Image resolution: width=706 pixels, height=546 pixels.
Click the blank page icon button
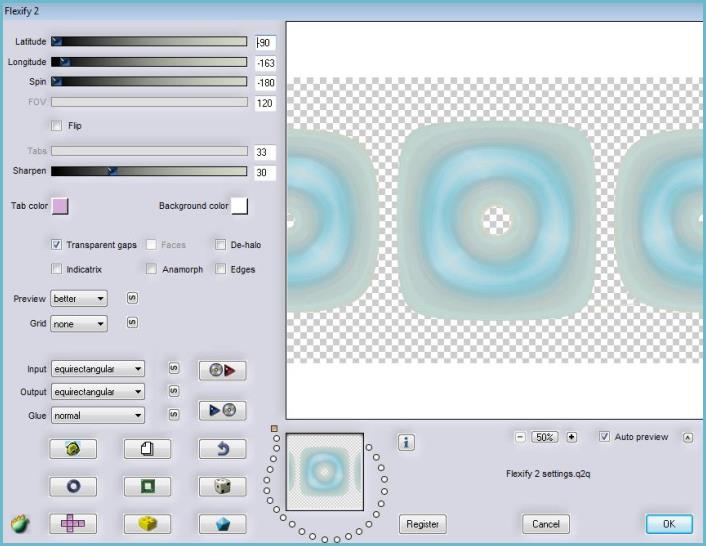click(147, 449)
